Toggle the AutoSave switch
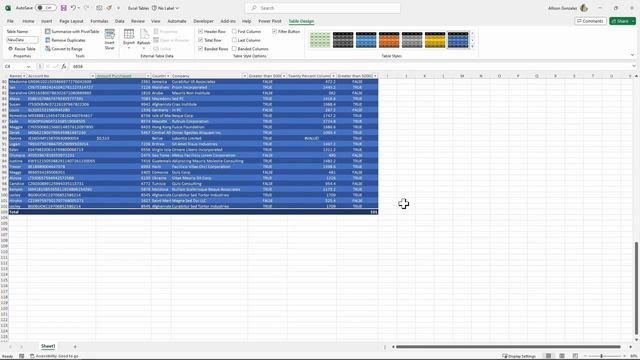Image resolution: width=640 pixels, height=360 pixels. click(x=45, y=8)
